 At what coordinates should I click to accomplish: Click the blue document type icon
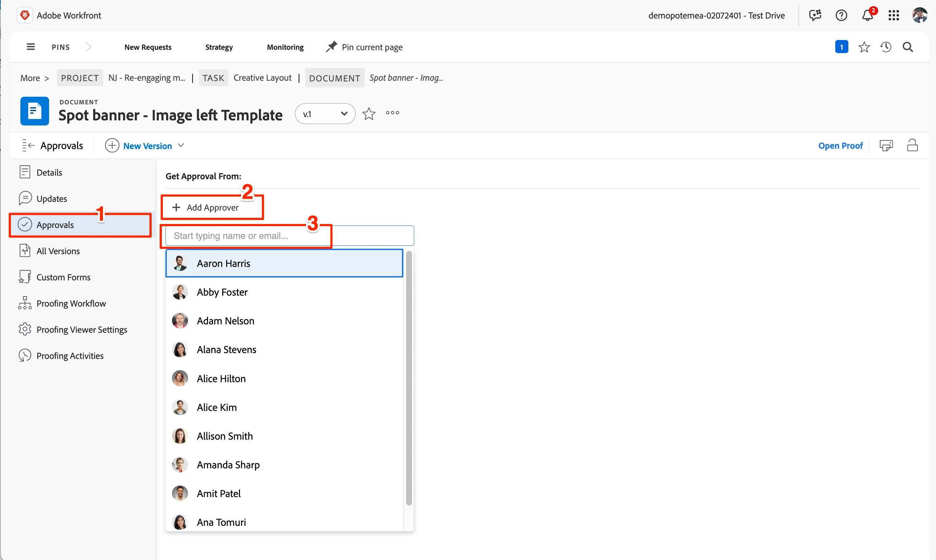click(x=35, y=111)
